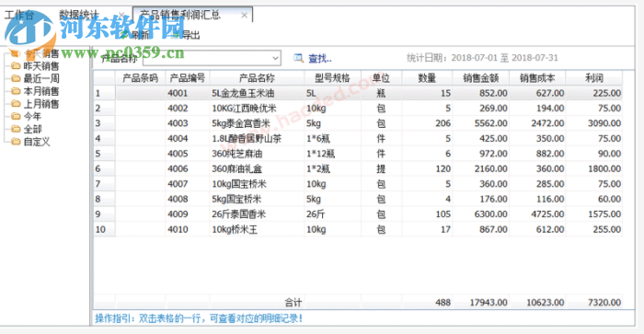Click the 统计日期 date range text
This screenshot has height=334, width=644.
click(482, 58)
